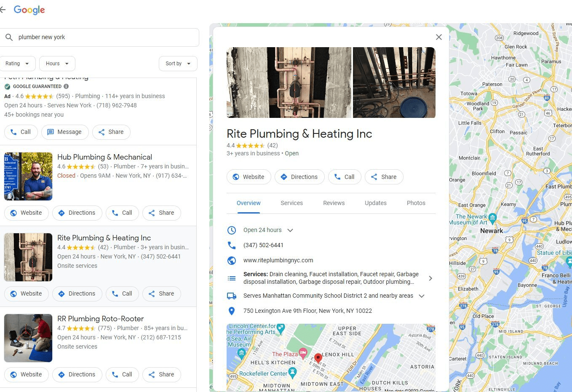572x392 pixels.
Task: Message the Google Guaranteed ad plumber
Action: point(65,132)
